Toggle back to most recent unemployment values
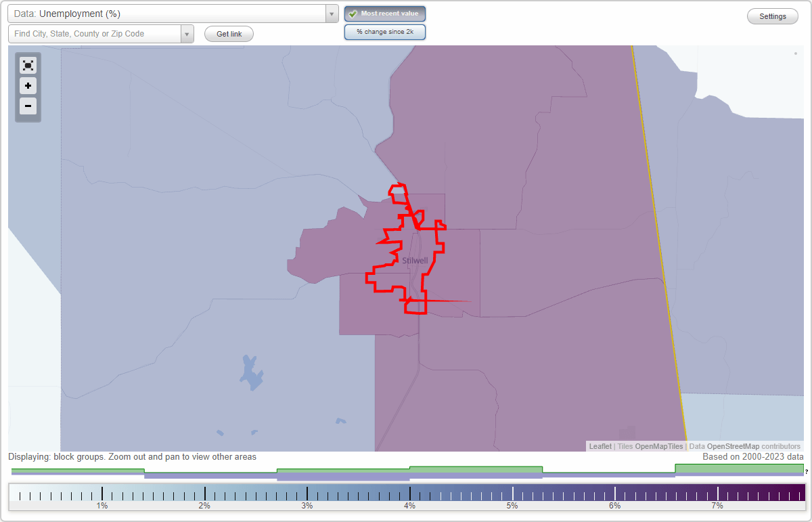Image resolution: width=812 pixels, height=522 pixels. 385,14
